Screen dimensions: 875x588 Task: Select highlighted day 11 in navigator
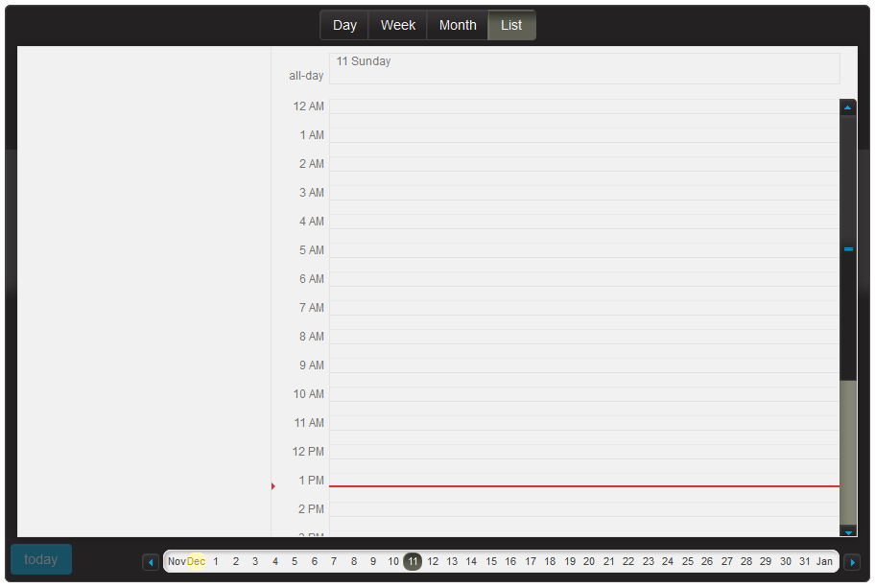pyautogui.click(x=413, y=562)
